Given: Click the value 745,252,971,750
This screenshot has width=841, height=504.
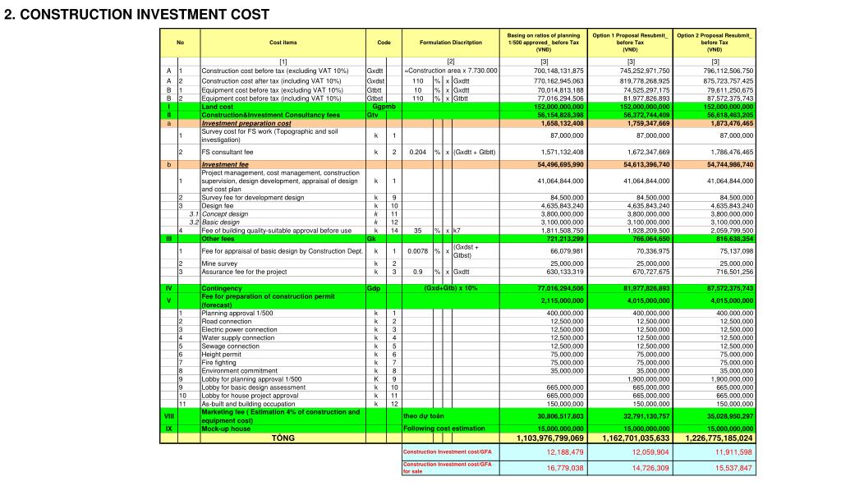Looking at the screenshot, I should point(644,71).
